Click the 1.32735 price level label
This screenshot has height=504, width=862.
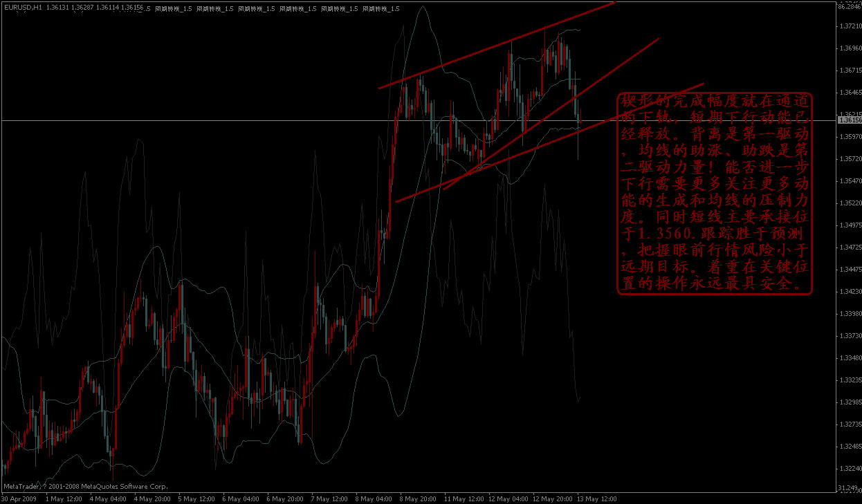coord(850,424)
